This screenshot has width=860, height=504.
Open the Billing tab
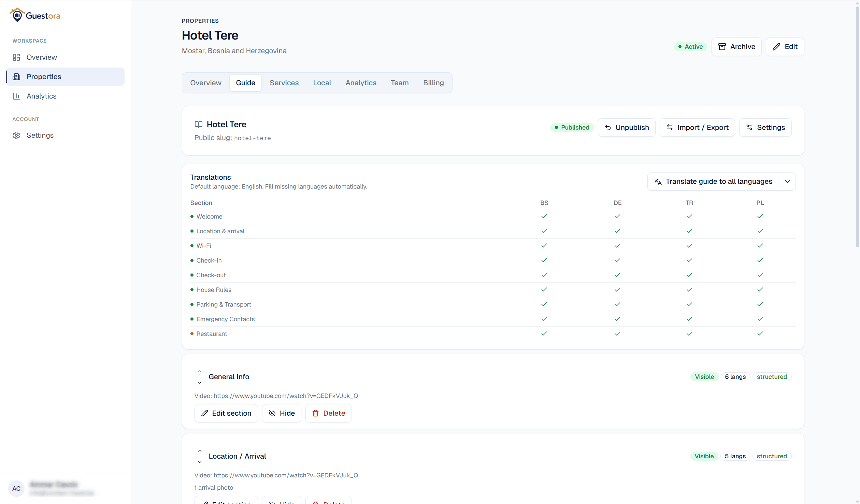433,83
